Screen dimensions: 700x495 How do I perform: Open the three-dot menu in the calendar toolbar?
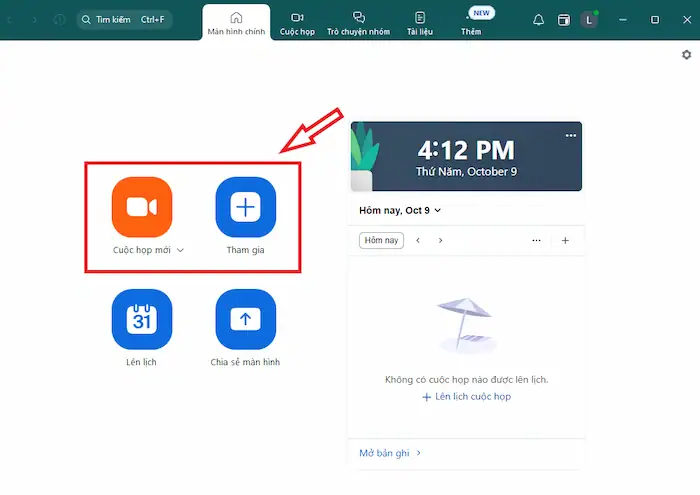pos(536,241)
